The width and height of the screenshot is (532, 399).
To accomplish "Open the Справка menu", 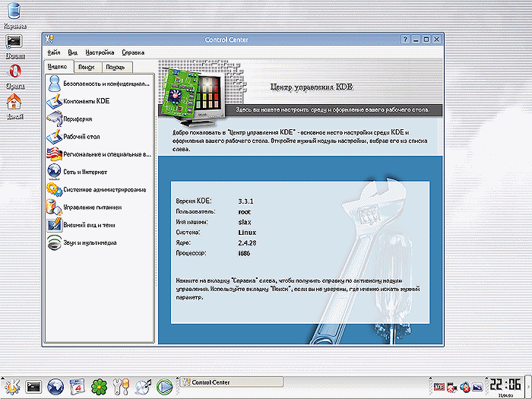I will coord(133,52).
